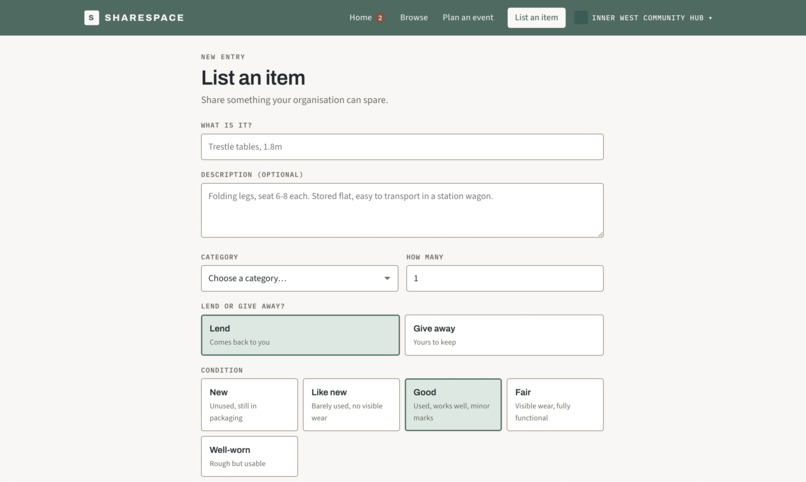This screenshot has height=482, width=806.
Task: Choose the Fair condition
Action: pos(555,405)
